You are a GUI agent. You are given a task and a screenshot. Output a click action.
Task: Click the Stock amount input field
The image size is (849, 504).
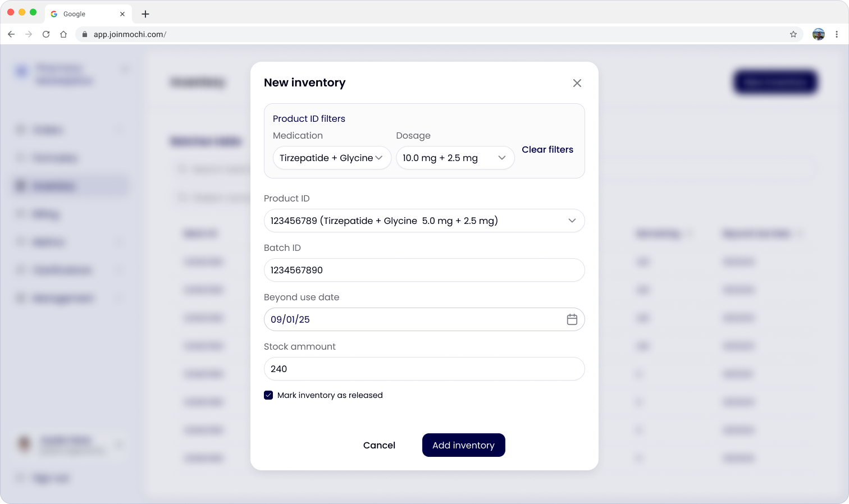tap(424, 369)
